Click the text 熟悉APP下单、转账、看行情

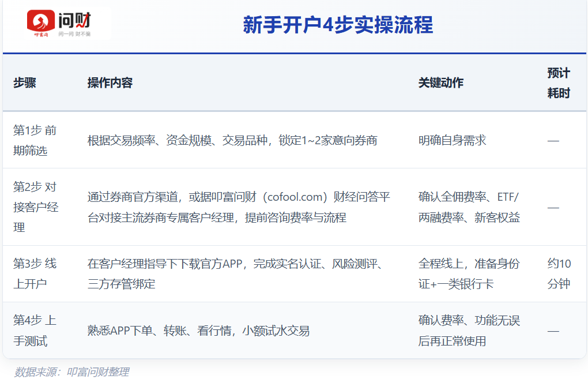[159, 331]
